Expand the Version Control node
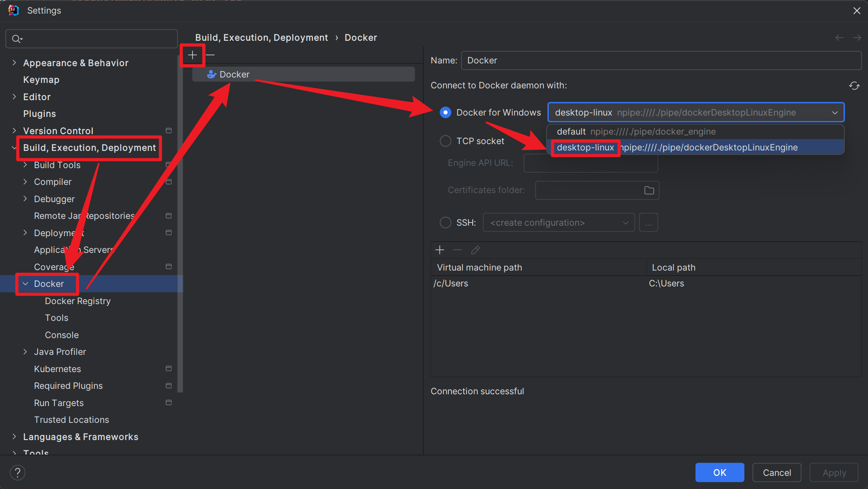The image size is (868, 489). (x=14, y=131)
